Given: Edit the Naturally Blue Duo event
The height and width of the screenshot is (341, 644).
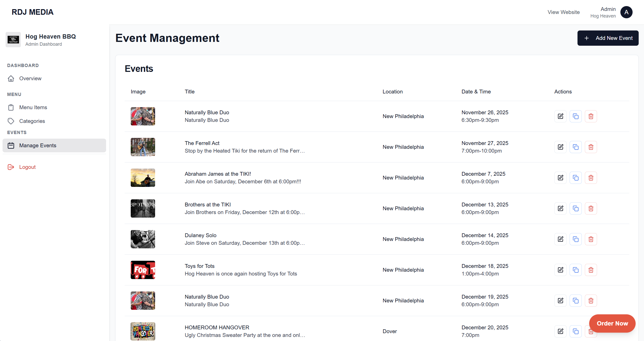Looking at the screenshot, I should click(x=560, y=116).
